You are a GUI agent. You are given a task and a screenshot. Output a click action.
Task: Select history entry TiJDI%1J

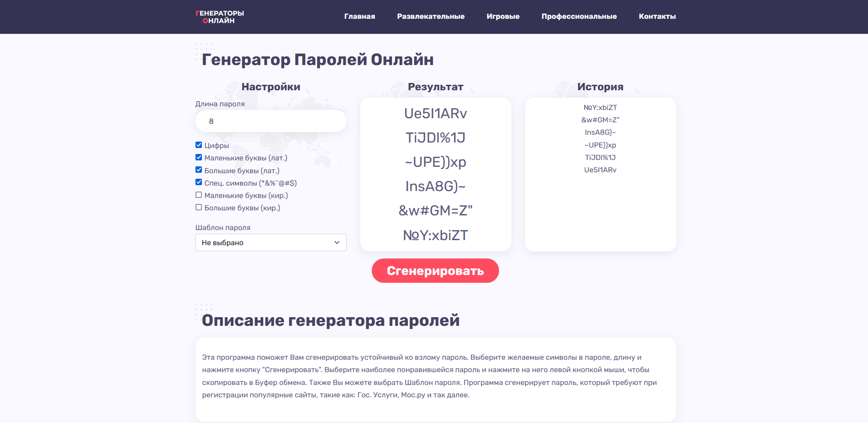coord(600,157)
